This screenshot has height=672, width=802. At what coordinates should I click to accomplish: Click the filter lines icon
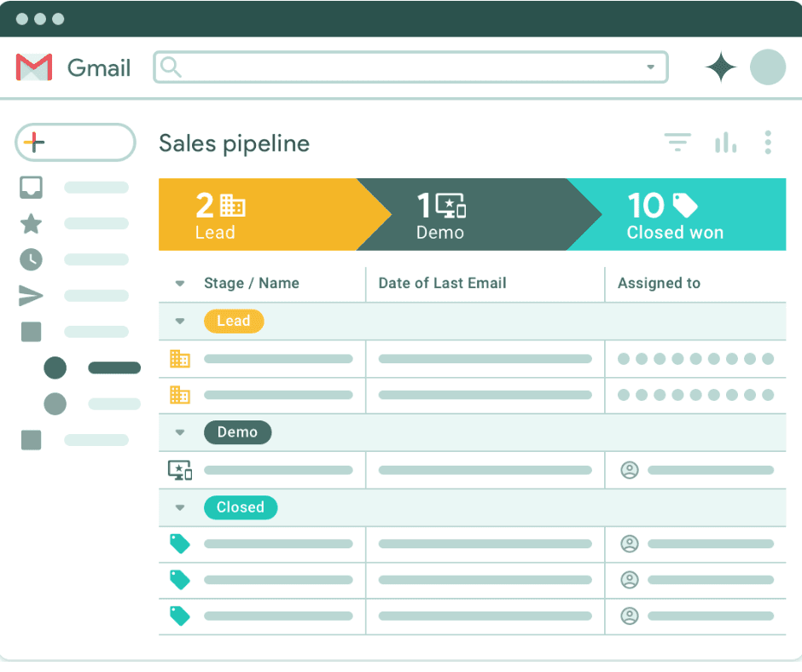pyautogui.click(x=677, y=142)
